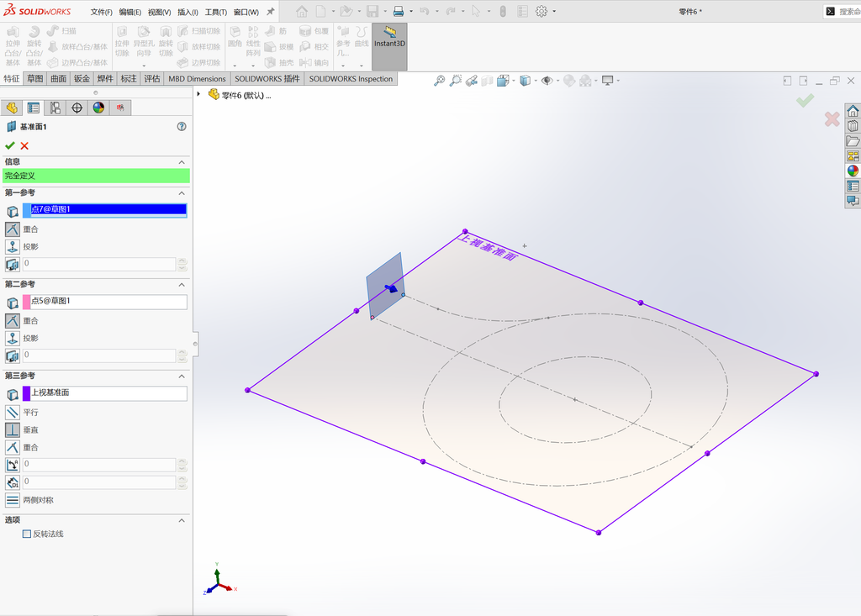Click the Instant3D toolbar button
Screen dimensions: 861x616
[389, 46]
